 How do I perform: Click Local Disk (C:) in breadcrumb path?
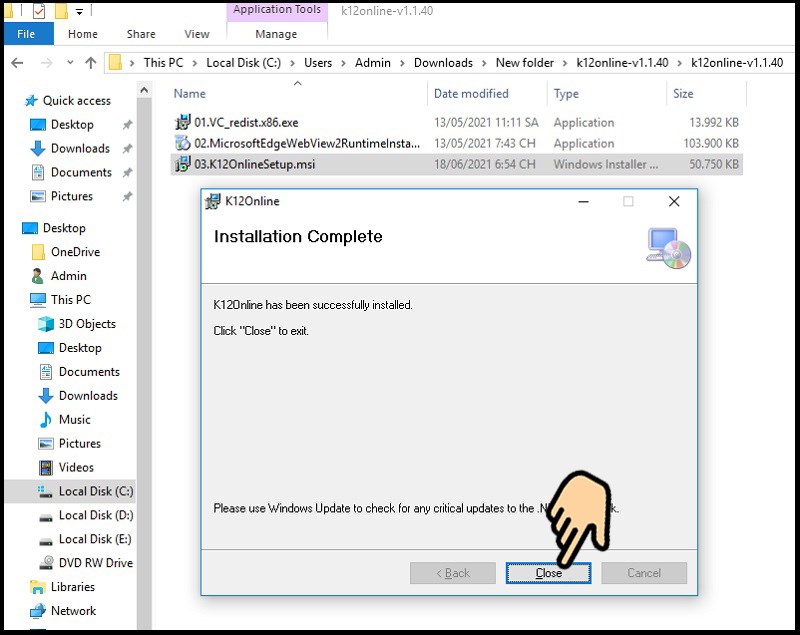pos(243,63)
